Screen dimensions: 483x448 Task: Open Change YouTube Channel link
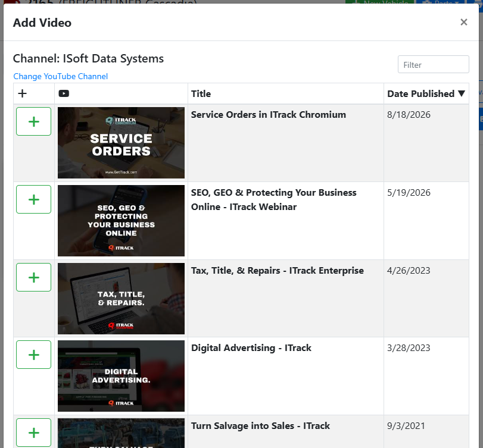pyautogui.click(x=60, y=76)
